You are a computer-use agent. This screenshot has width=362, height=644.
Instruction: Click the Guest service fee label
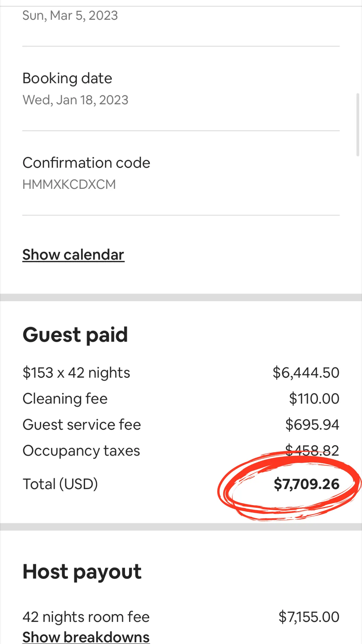81,425
